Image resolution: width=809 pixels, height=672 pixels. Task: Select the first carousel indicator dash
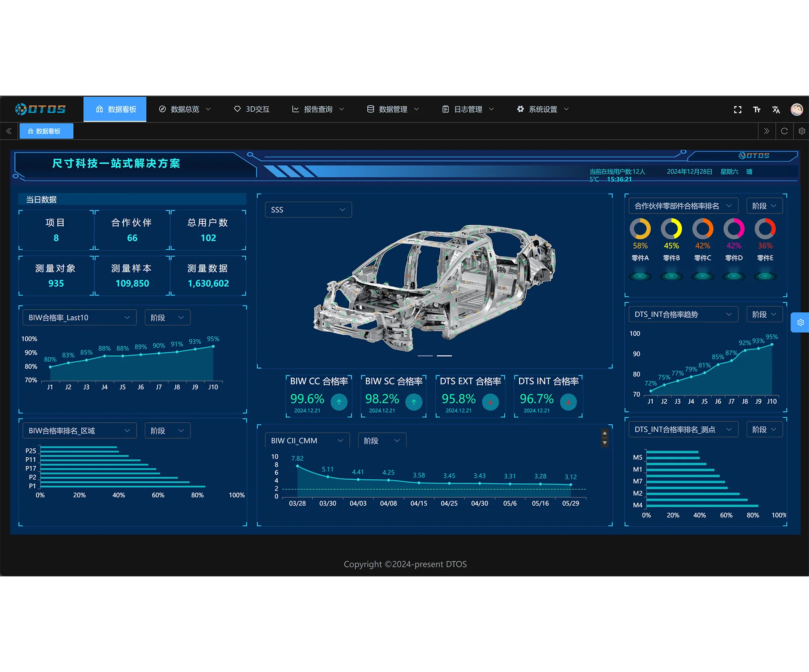[x=425, y=356]
